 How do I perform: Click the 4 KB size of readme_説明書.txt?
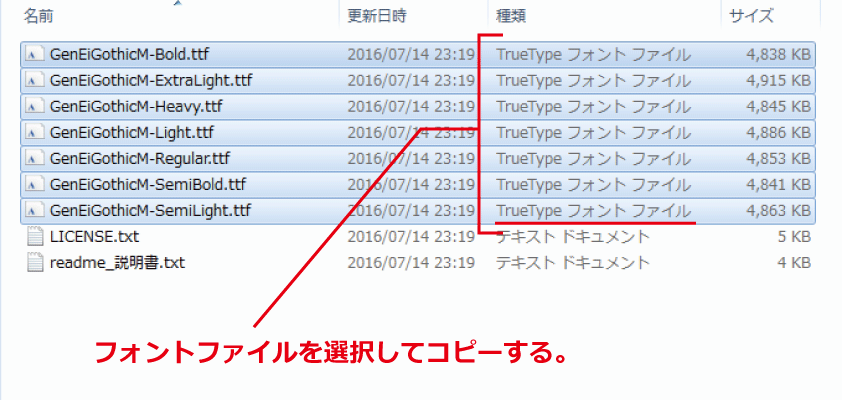[794, 263]
